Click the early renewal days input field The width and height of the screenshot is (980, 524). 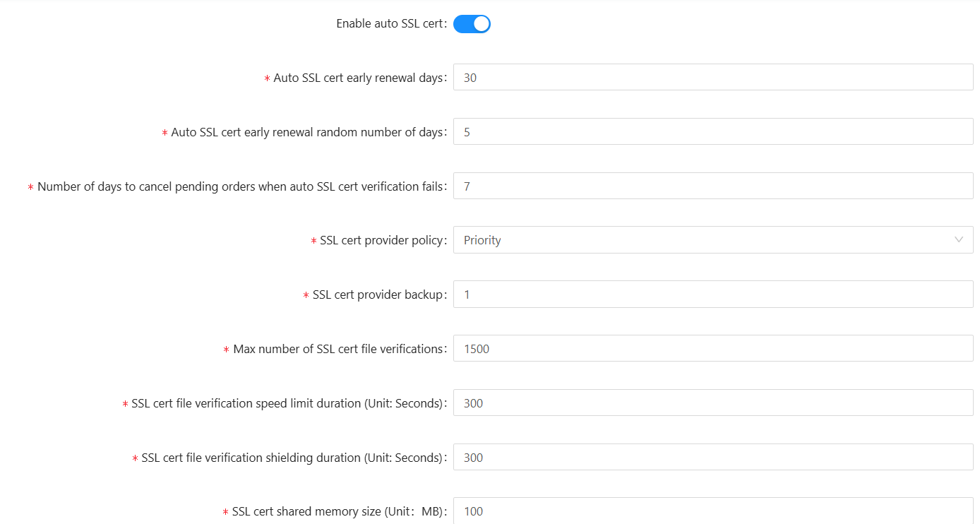713,78
